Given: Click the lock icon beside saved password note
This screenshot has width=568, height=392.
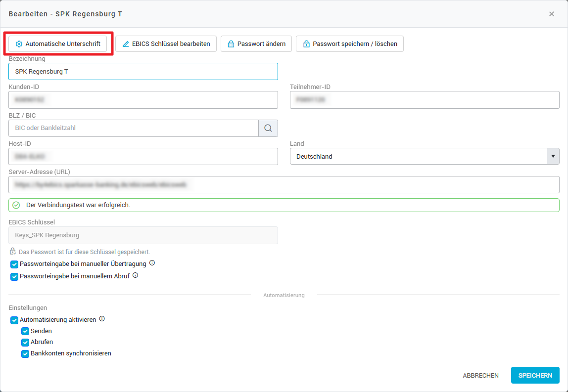Looking at the screenshot, I should [x=13, y=251].
